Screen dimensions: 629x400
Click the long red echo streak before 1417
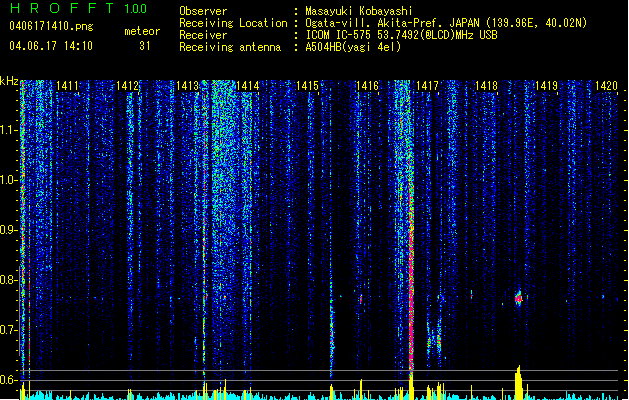411,281
